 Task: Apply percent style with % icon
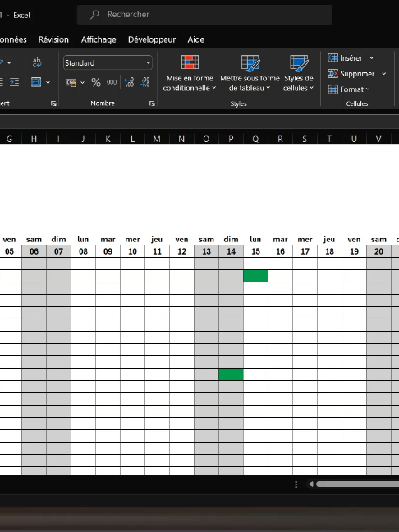coord(96,82)
